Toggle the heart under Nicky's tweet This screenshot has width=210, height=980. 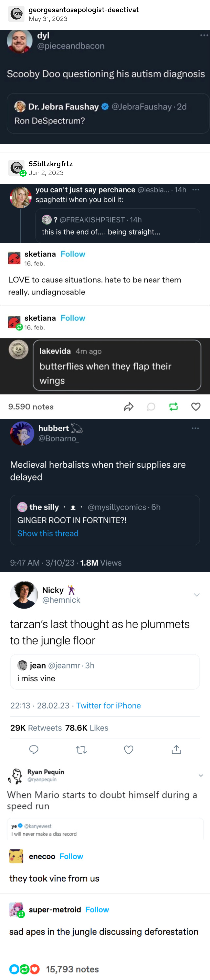coord(129,750)
